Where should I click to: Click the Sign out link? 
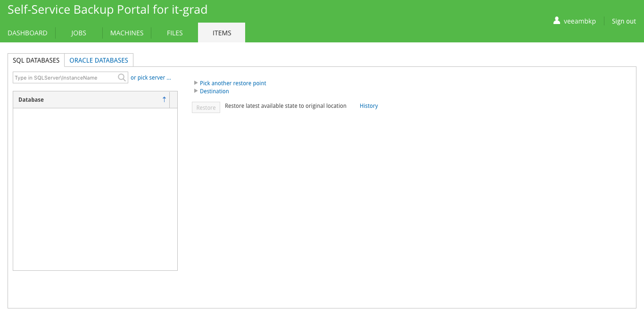tap(624, 21)
